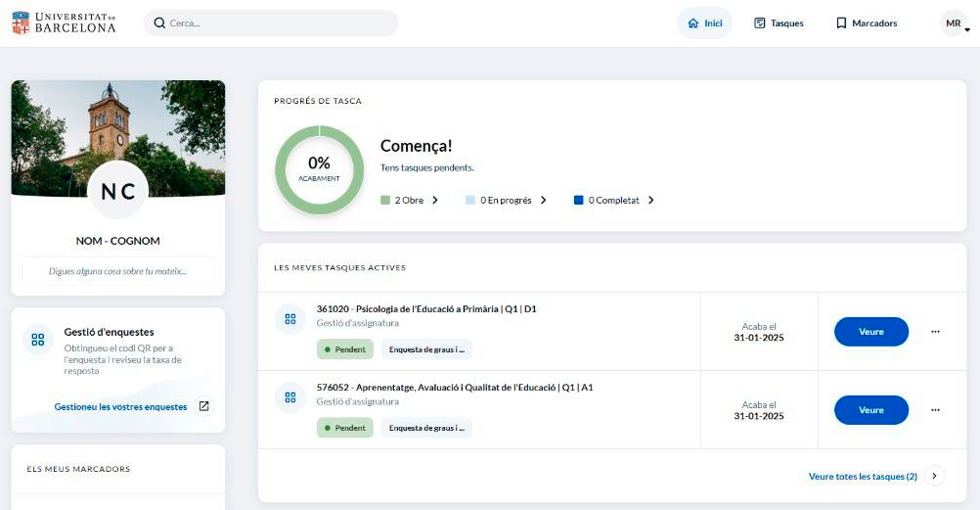The image size is (980, 510).
Task: Expand the 2 Obre status chevron
Action: [x=435, y=201]
